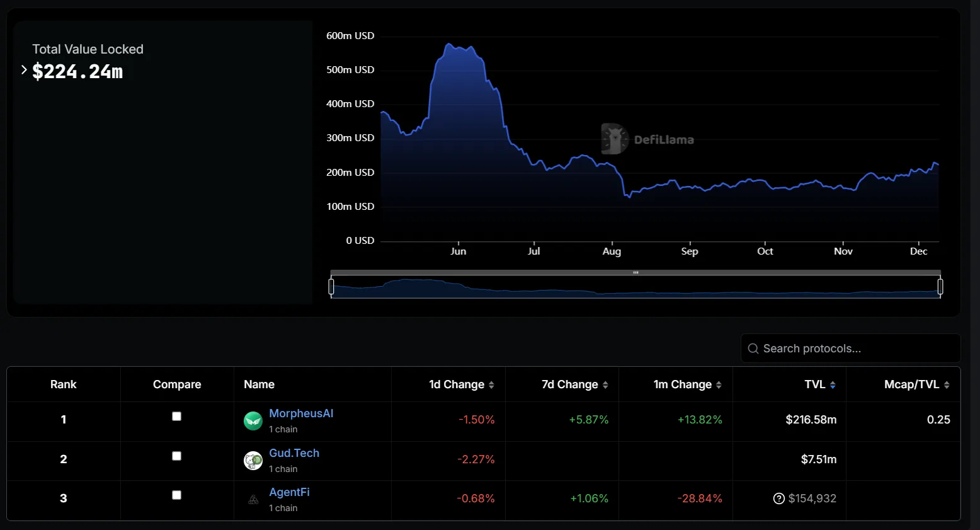Click the MorpheusAI protocol logo icon
This screenshot has width=980, height=530.
click(x=253, y=420)
